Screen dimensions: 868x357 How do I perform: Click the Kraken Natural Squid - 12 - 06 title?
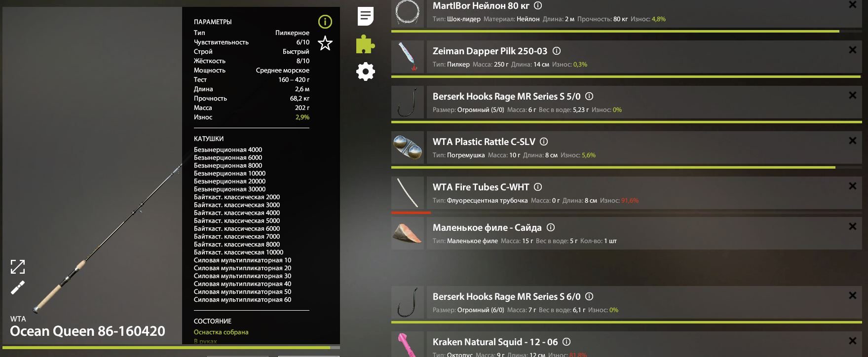[495, 342]
